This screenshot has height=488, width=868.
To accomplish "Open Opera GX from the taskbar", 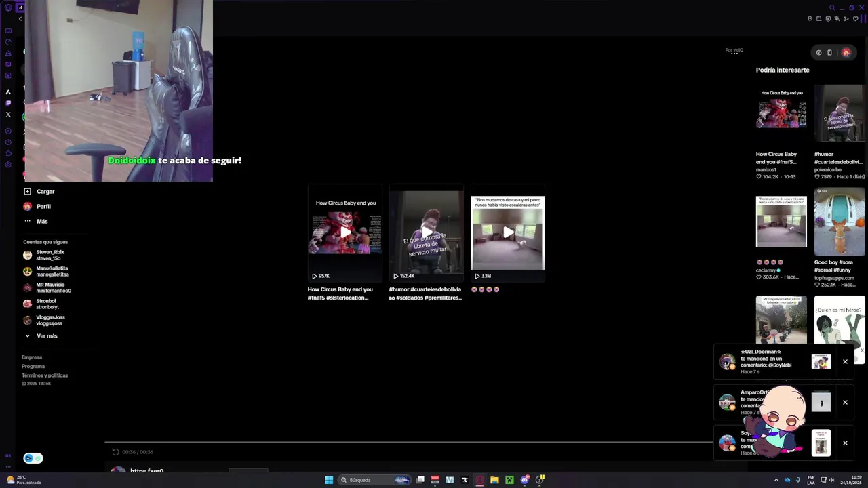I will pos(479,480).
